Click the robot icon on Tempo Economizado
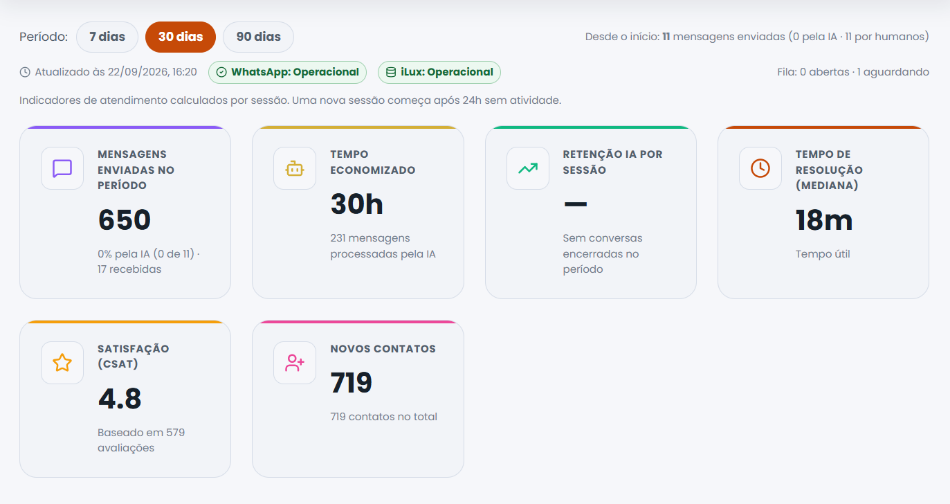 point(294,168)
